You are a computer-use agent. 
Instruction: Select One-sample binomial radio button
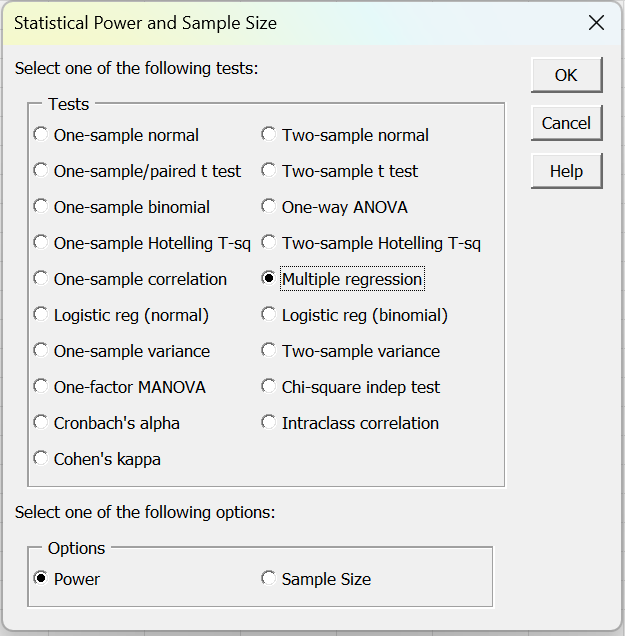(41, 207)
